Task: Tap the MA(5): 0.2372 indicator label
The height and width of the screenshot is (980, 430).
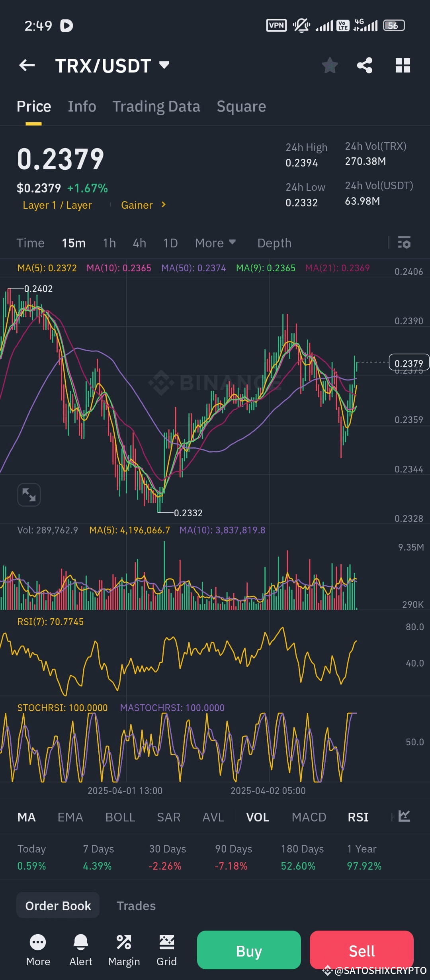Action: [47, 268]
